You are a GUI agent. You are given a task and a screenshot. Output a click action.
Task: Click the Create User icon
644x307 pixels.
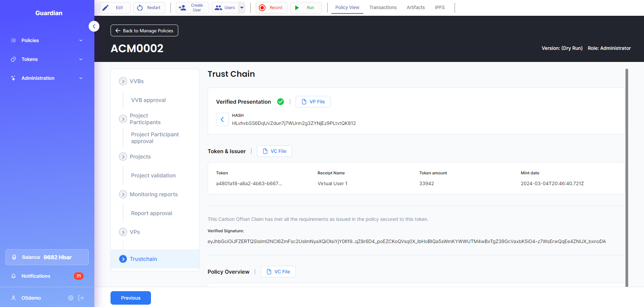[182, 8]
